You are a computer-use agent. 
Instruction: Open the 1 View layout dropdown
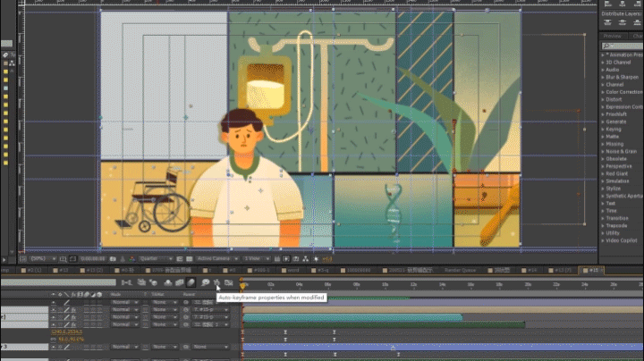257,259
